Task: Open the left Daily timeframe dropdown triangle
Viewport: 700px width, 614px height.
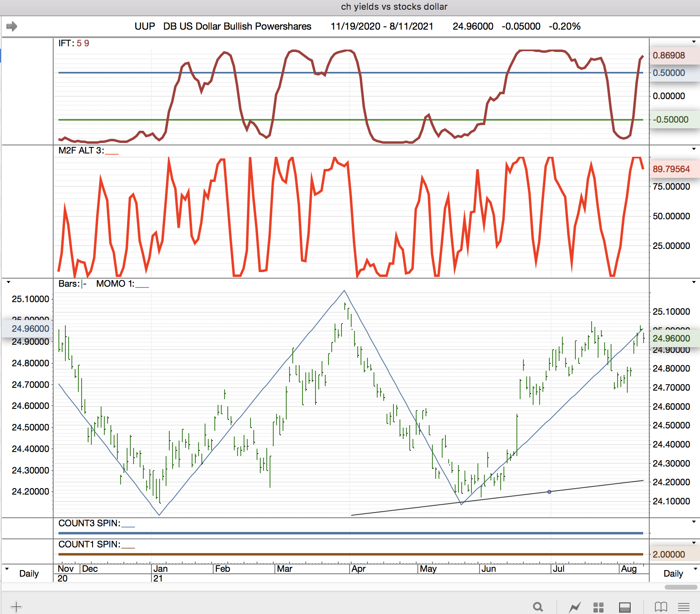Action: (7, 569)
